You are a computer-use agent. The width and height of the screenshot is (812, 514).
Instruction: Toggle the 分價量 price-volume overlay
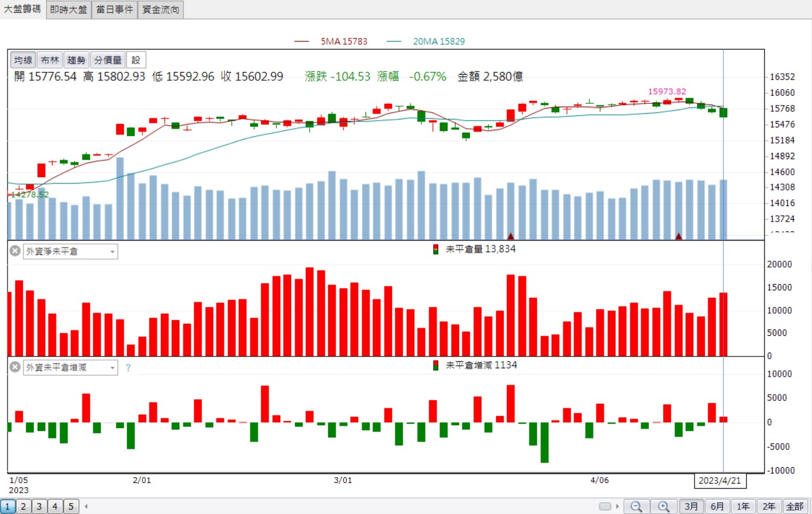[108, 60]
